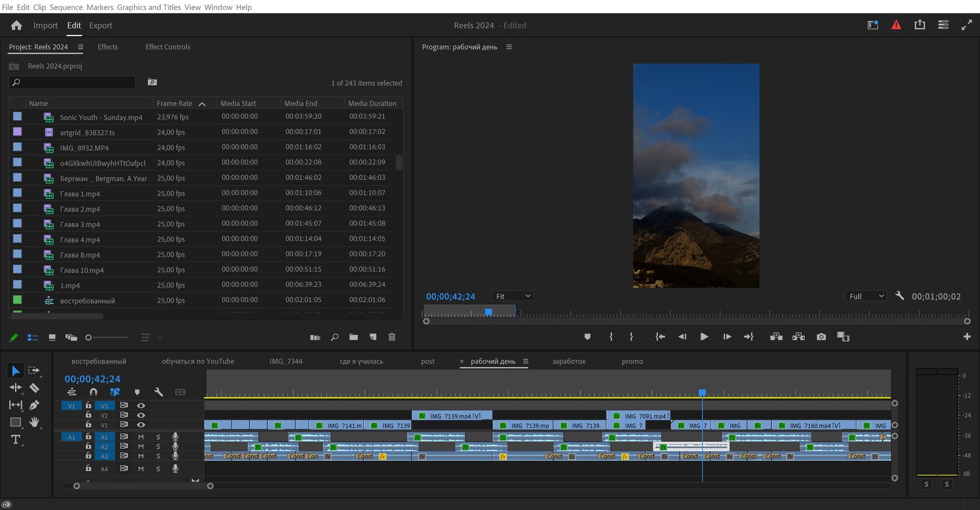Click the Export Frame camera icon
The width and height of the screenshot is (980, 510).
click(x=821, y=337)
